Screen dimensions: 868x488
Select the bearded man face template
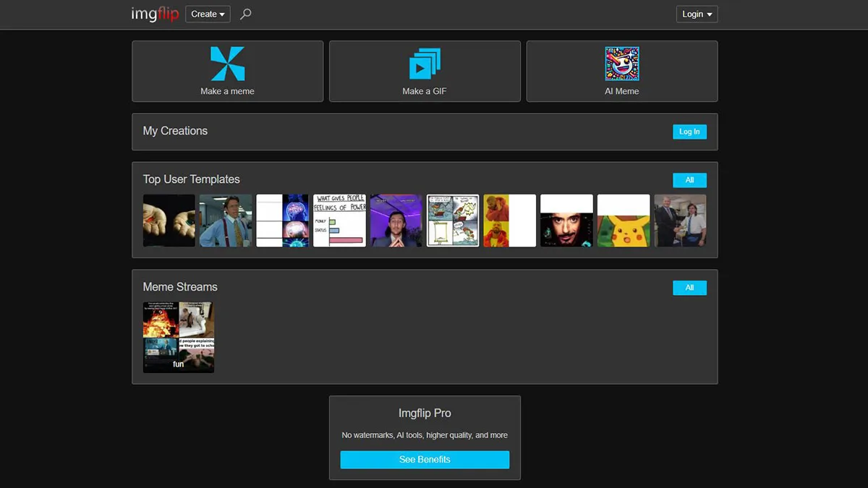click(566, 221)
